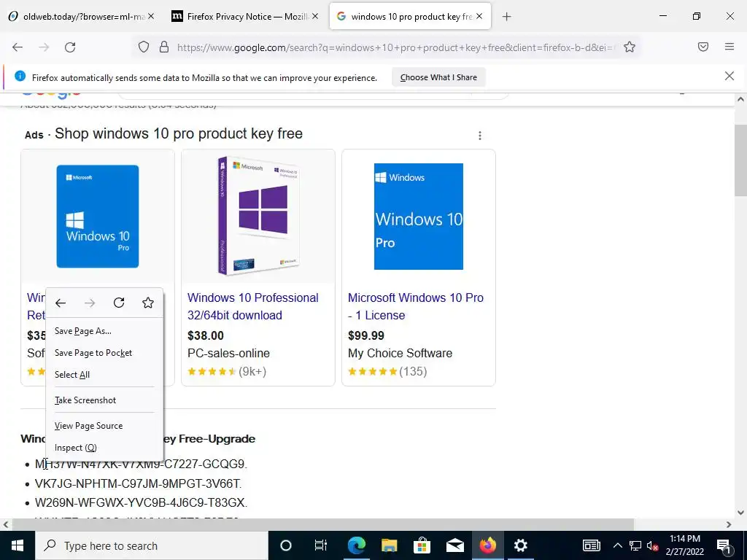Click the Cortana circle taskbar icon
The image size is (747, 560).
(285, 545)
